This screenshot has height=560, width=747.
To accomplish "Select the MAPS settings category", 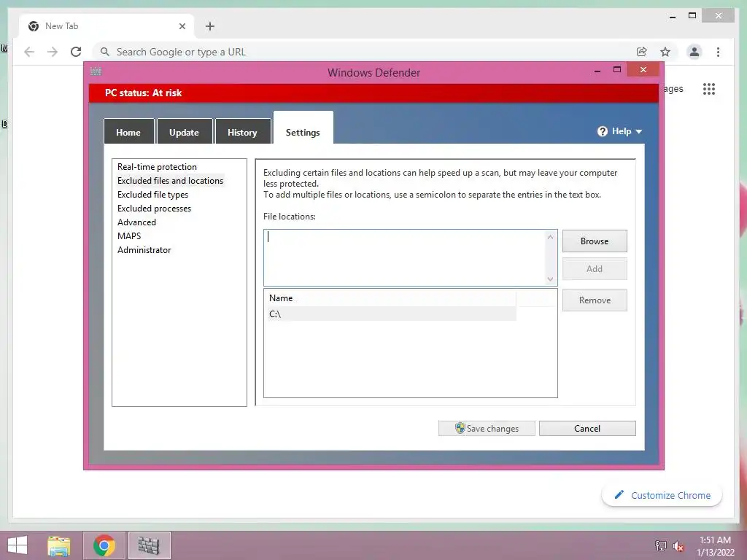I will (x=128, y=236).
